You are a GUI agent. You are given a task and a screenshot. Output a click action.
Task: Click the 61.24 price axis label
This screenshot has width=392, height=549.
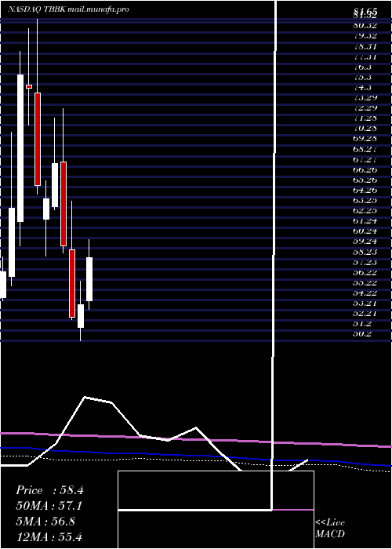365,221
